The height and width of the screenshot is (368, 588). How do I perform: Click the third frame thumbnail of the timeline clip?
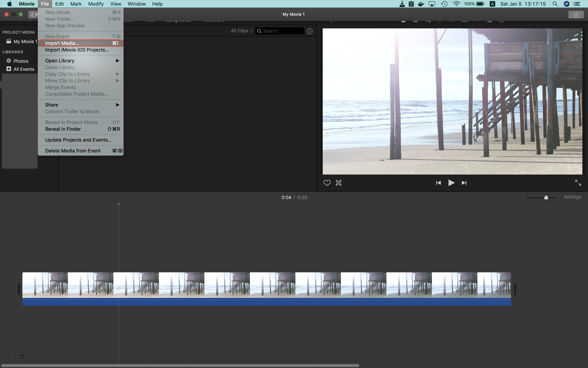point(136,285)
